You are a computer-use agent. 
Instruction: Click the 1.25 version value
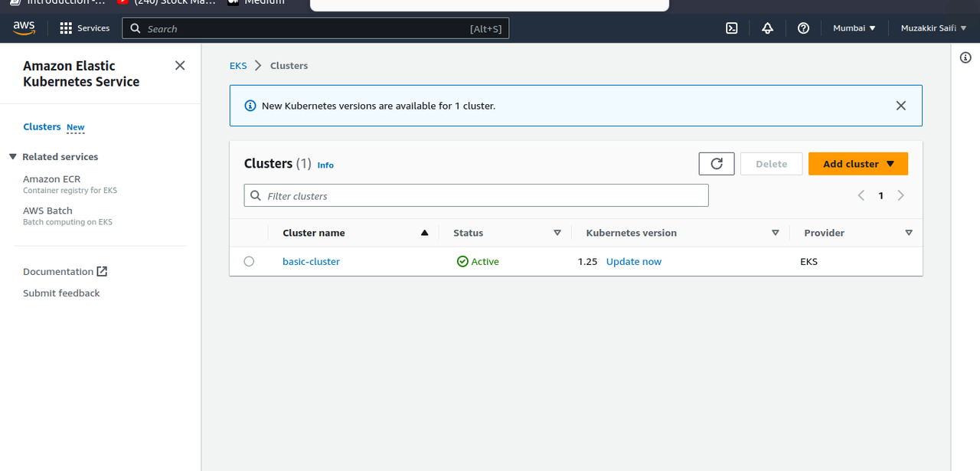click(587, 261)
